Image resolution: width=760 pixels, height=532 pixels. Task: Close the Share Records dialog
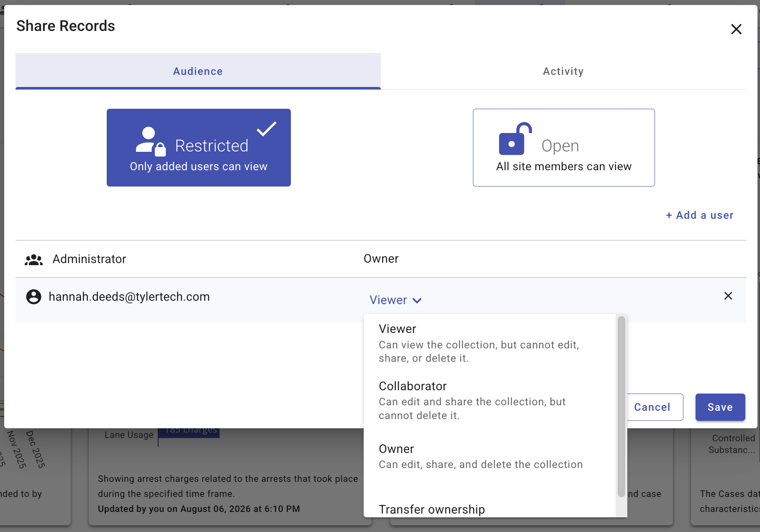pos(736,29)
